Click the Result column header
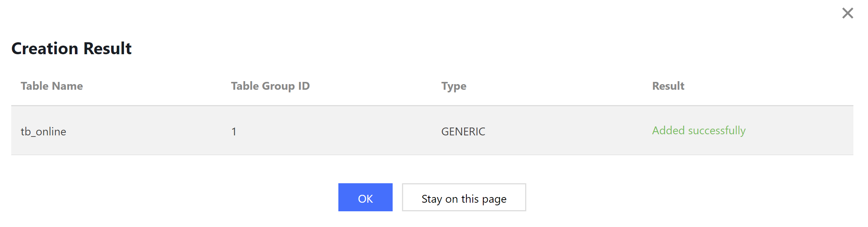The image size is (868, 227). [668, 86]
